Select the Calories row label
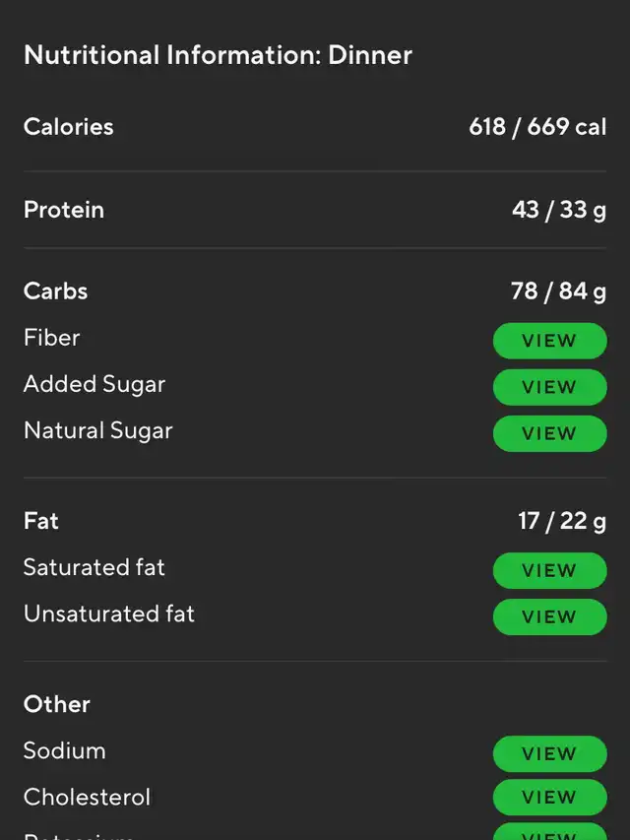Viewport: 630px width, 840px height. [69, 127]
